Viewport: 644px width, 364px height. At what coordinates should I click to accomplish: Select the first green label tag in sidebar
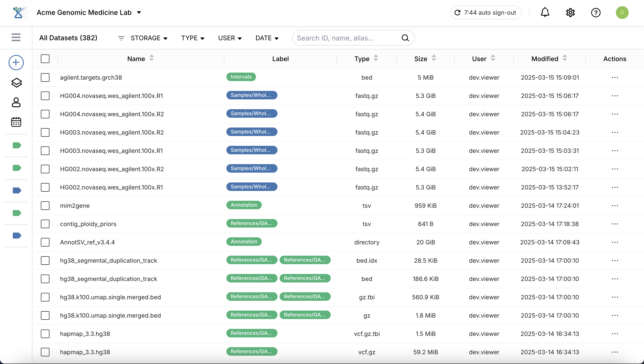tap(17, 145)
